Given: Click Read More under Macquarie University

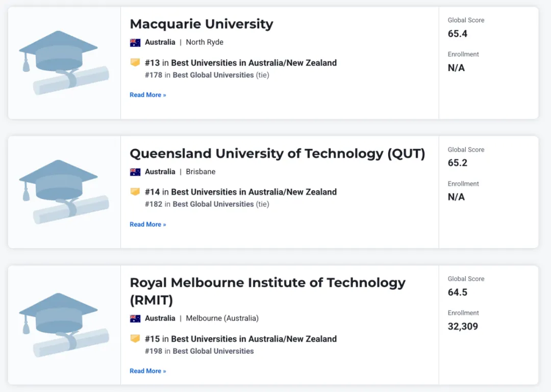Looking at the screenshot, I should [148, 95].
